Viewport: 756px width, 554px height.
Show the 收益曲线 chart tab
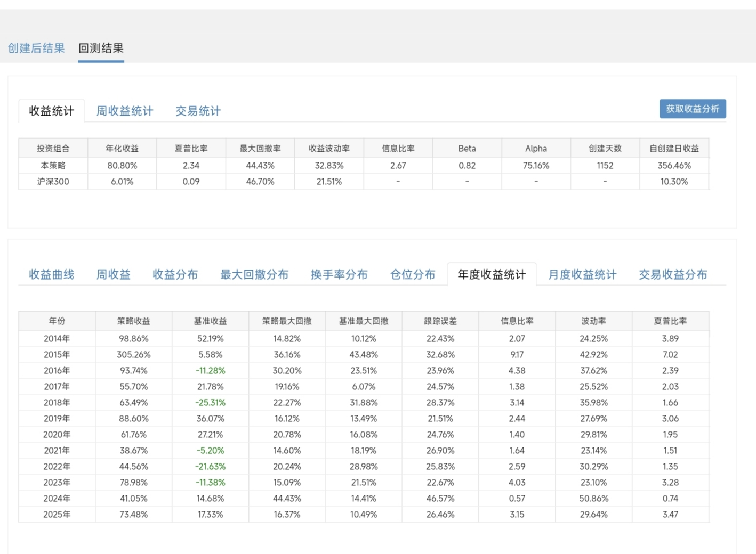[51, 274]
